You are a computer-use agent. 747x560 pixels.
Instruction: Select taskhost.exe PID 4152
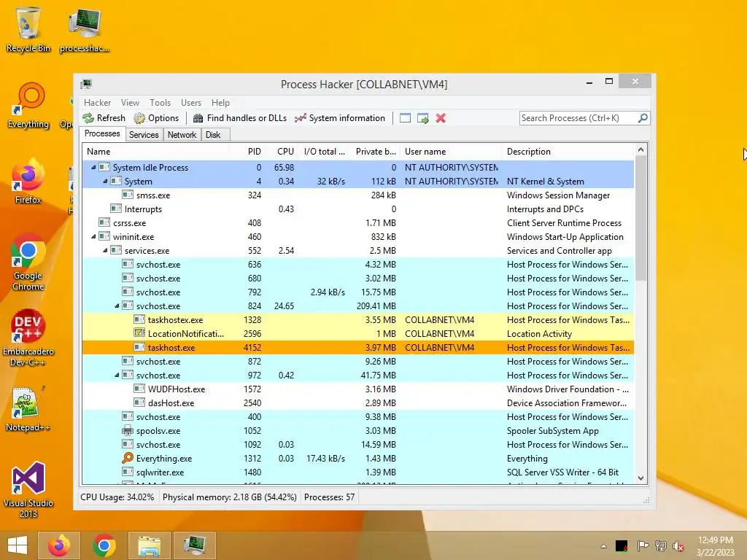coord(357,348)
